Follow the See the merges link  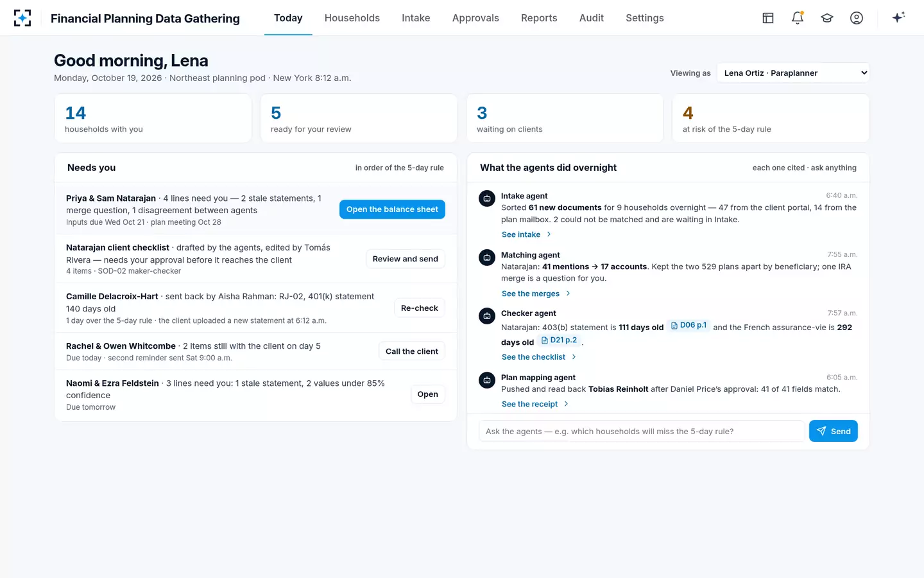[x=536, y=293]
